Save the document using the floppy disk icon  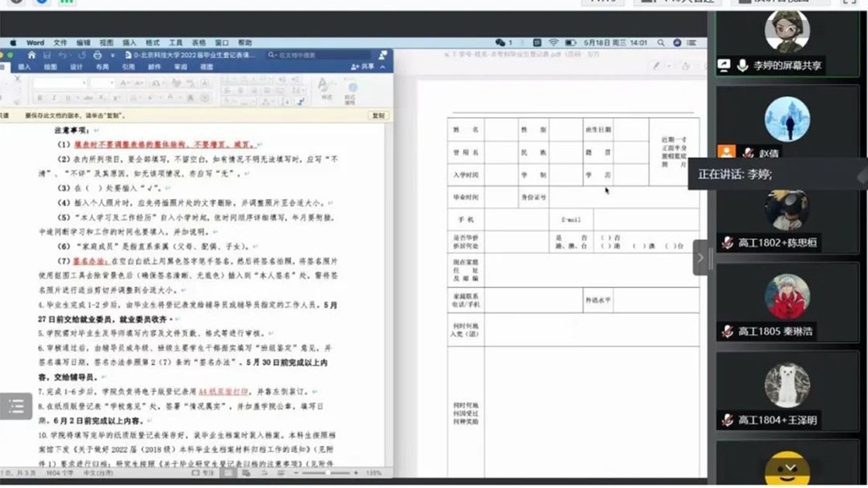coord(47,55)
